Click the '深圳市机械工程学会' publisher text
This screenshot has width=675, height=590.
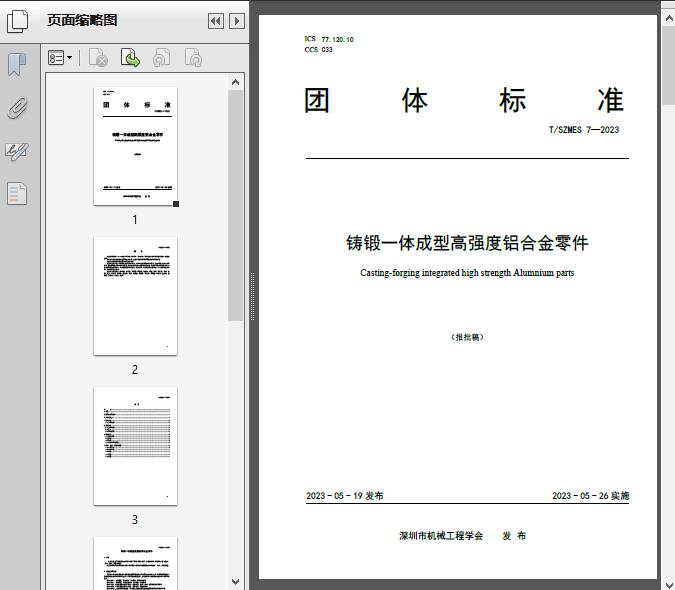pos(441,536)
